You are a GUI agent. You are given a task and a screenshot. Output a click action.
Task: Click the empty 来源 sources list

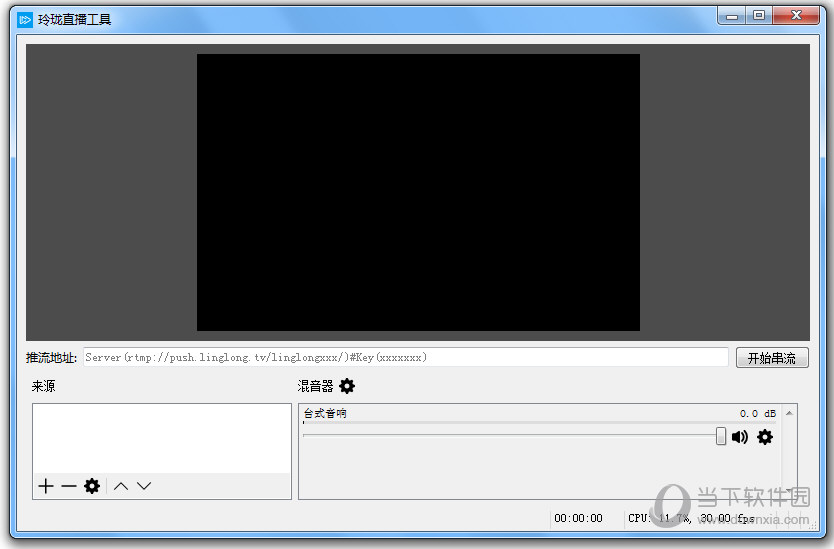[161, 438]
